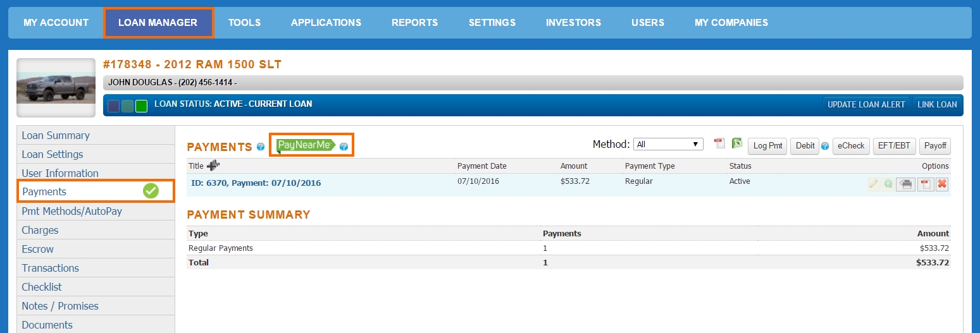Open Escrow in sidebar

pos(96,249)
